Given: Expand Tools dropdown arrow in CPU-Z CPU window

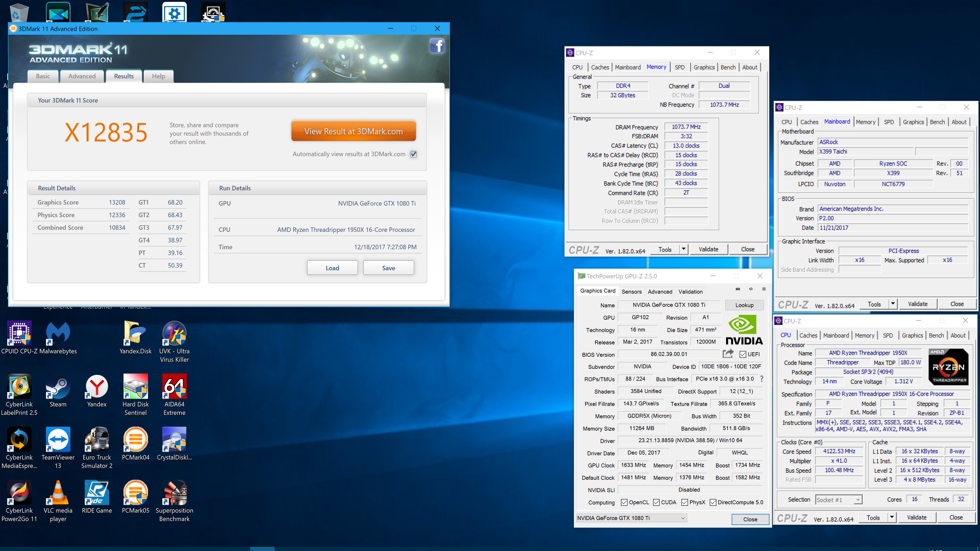Looking at the screenshot, I should pos(892,518).
